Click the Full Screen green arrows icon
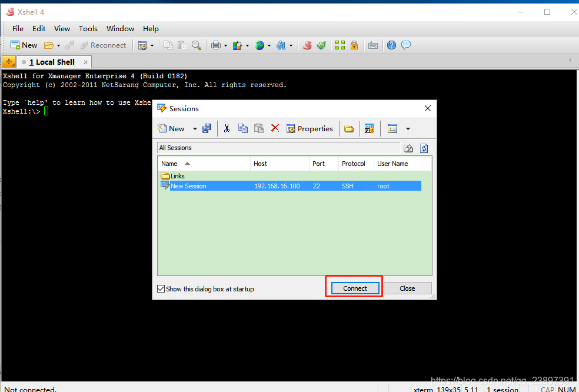 point(340,45)
